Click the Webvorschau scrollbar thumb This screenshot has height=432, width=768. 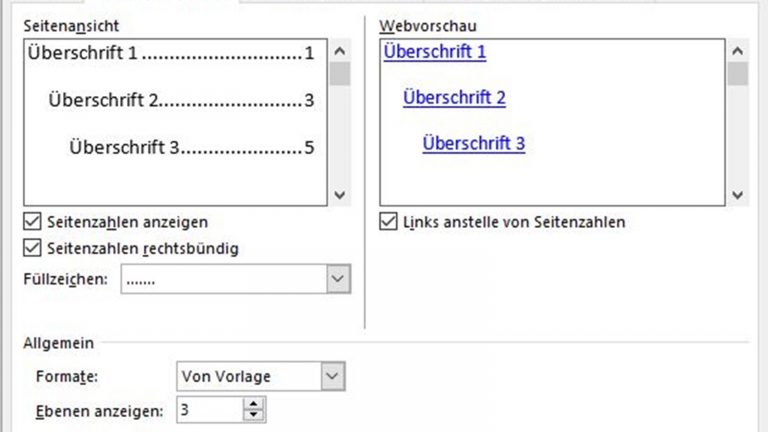pos(738,75)
